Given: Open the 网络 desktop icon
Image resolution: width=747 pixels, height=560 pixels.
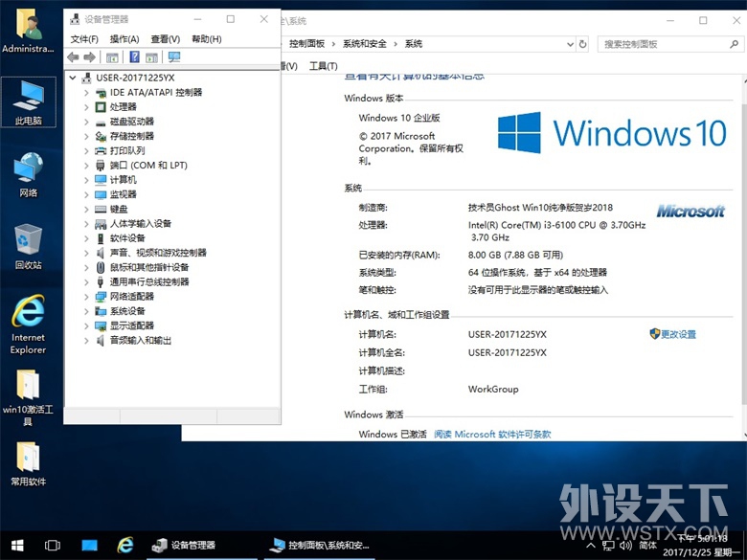Looking at the screenshot, I should pyautogui.click(x=29, y=174).
